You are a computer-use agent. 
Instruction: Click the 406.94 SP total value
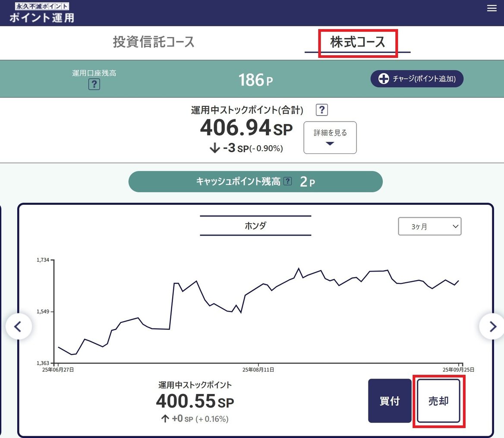(246, 128)
